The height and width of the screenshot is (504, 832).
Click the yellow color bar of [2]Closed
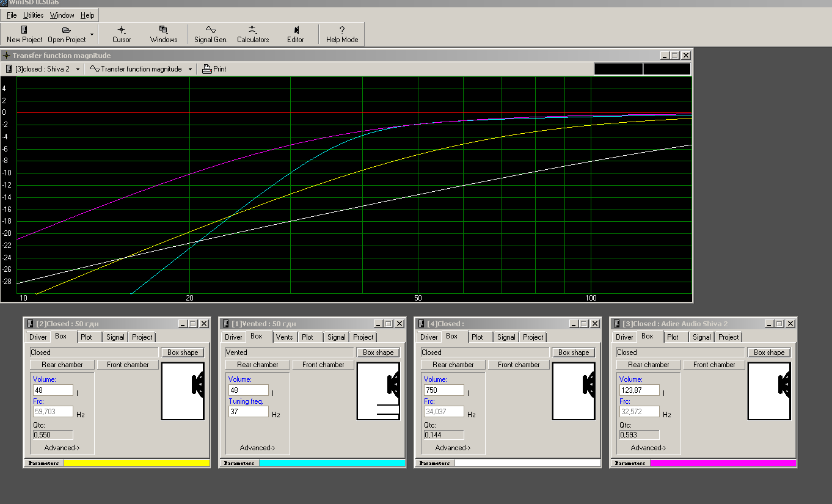point(137,463)
